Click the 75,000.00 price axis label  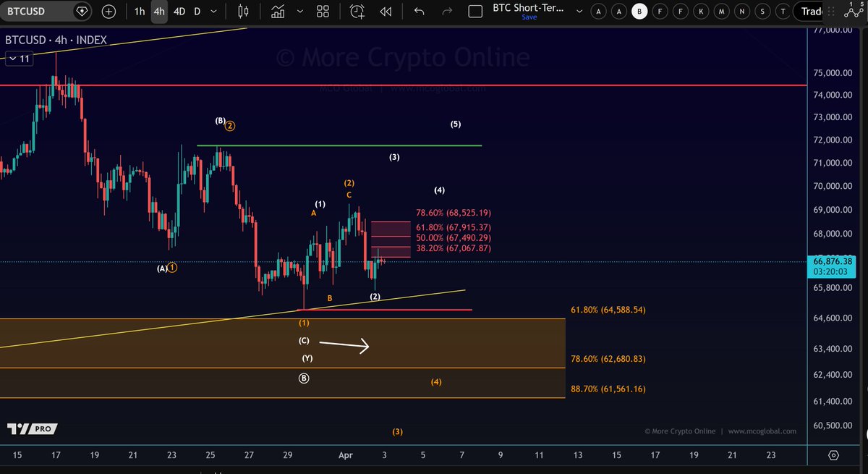(834, 73)
